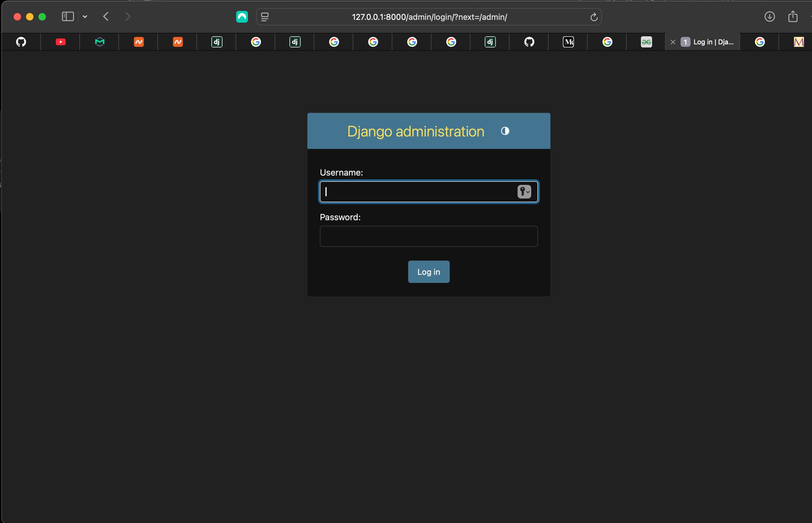
Task: Click the Django administration heading link
Action: pyautogui.click(x=416, y=132)
